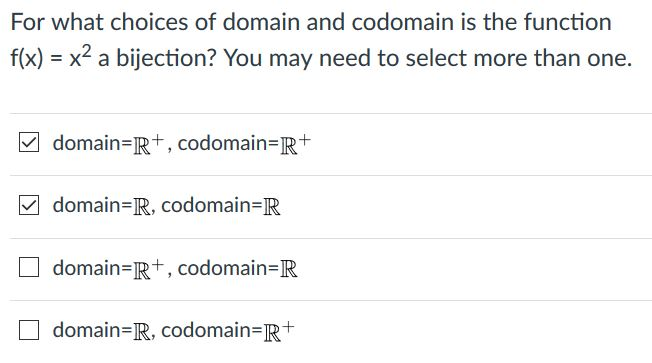Click the codomain ℝ symbol in second option
Image resolution: width=652 pixels, height=363 pixels.
(272, 207)
